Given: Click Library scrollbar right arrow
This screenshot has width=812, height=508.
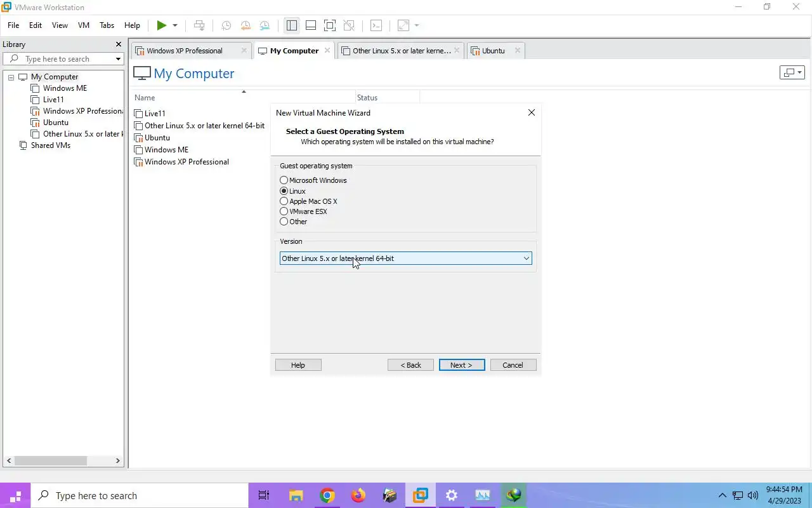Looking at the screenshot, I should click(x=117, y=460).
